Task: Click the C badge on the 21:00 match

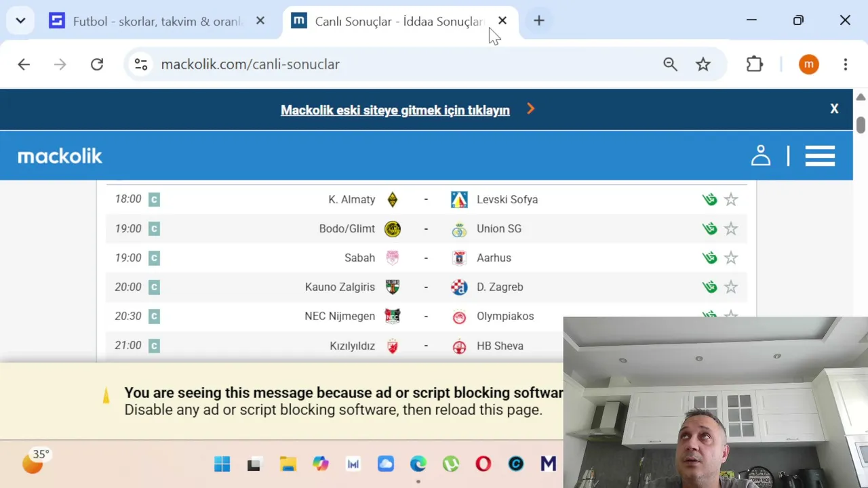Action: [x=154, y=345]
